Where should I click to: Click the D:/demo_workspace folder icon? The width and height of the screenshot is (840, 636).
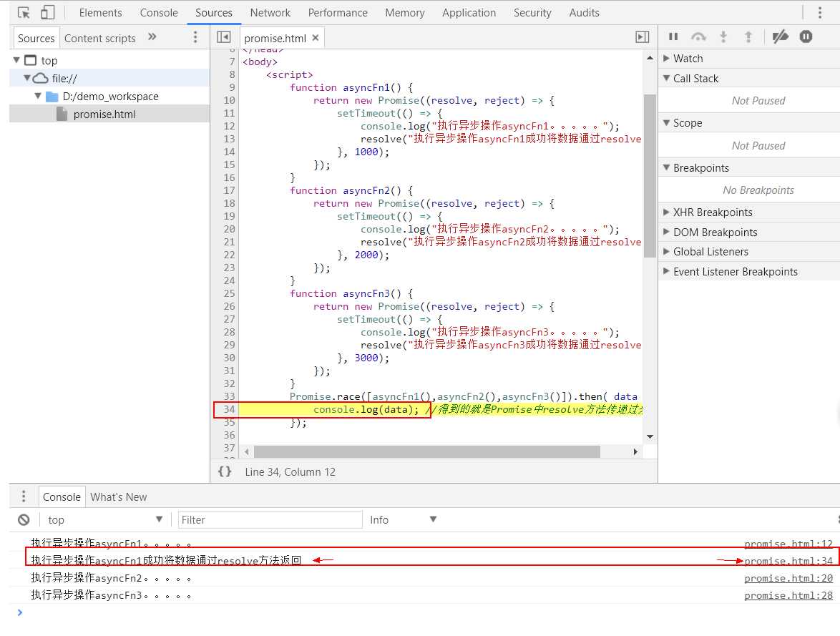[52, 97]
